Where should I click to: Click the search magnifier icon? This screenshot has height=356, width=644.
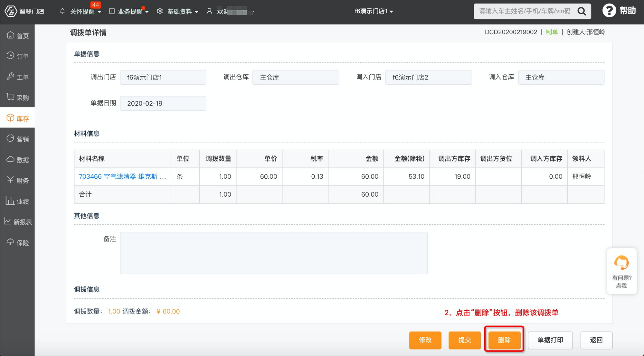click(582, 11)
